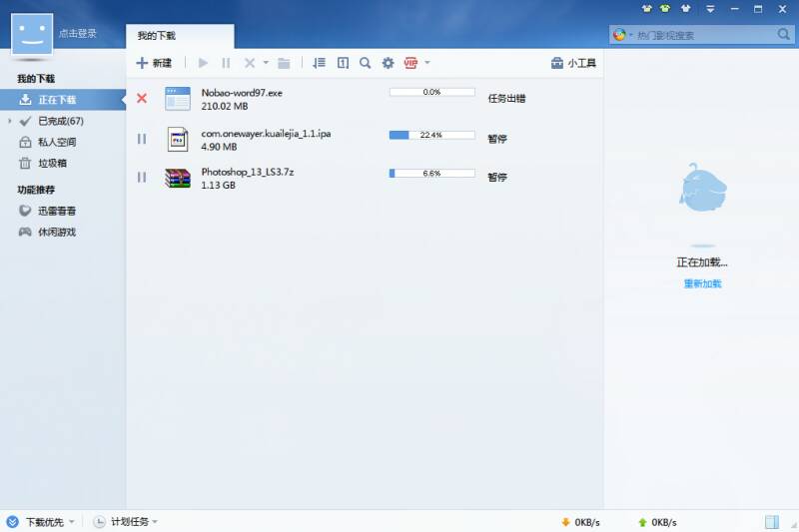
Task: Click the download speed 0KB/s indicator
Action: click(580, 522)
